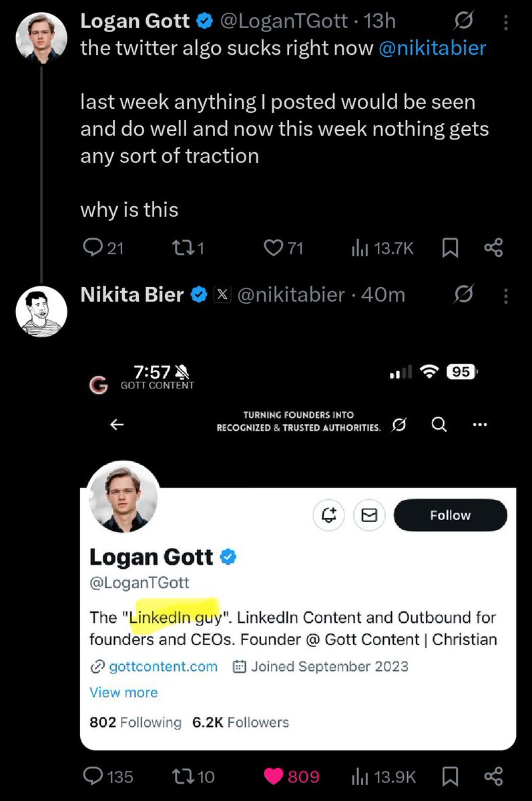
Task: Open more options on Nikita's reply
Action: pos(505,294)
